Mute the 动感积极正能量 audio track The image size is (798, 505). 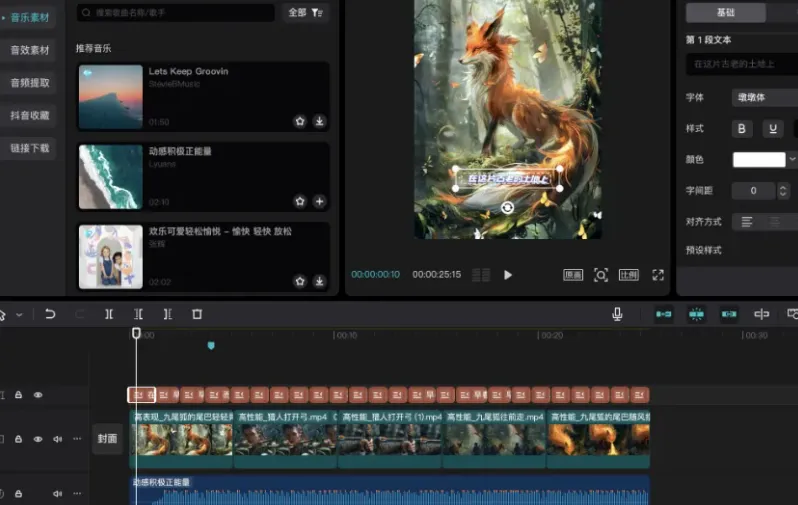(58, 493)
